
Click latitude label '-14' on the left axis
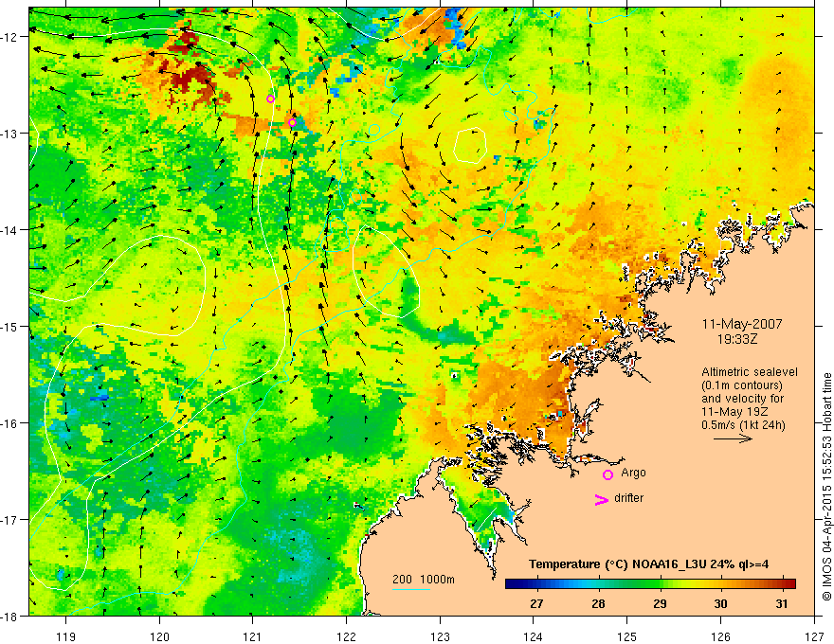pyautogui.click(x=9, y=230)
